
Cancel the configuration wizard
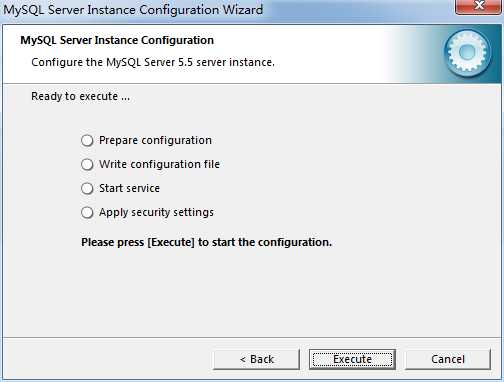pos(448,359)
